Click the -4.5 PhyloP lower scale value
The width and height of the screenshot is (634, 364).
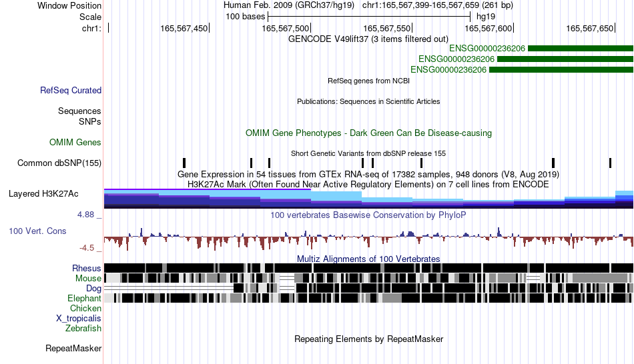[86, 247]
